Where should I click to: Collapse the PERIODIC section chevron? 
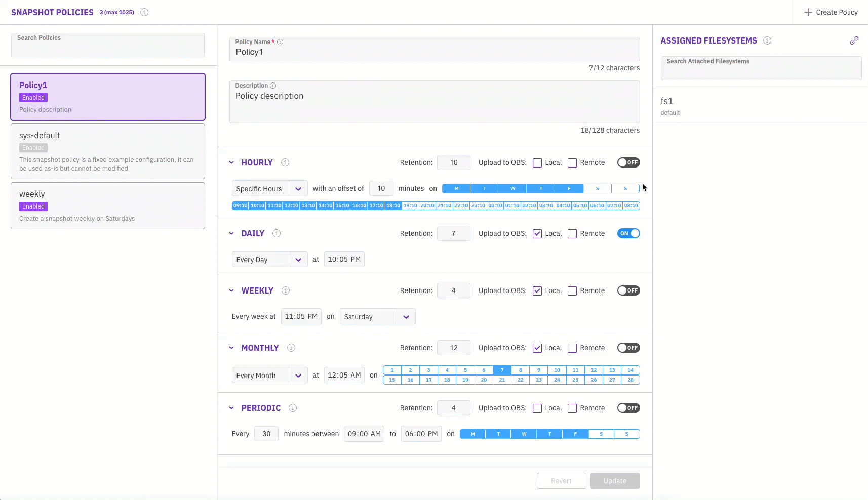231,408
